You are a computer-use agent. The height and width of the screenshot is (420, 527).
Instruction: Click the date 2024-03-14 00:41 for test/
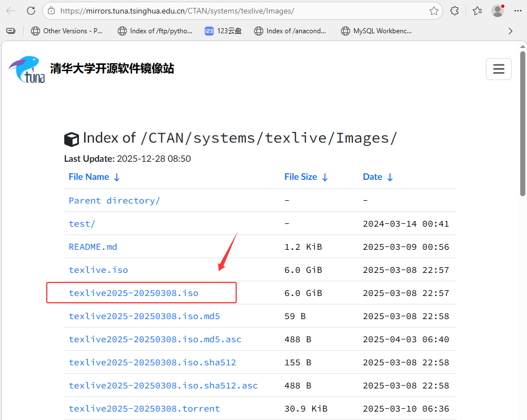406,224
